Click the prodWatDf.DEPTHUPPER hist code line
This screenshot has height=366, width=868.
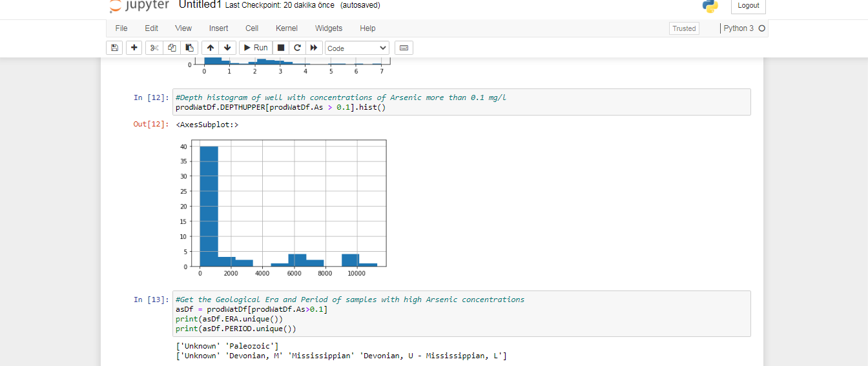[x=280, y=107]
